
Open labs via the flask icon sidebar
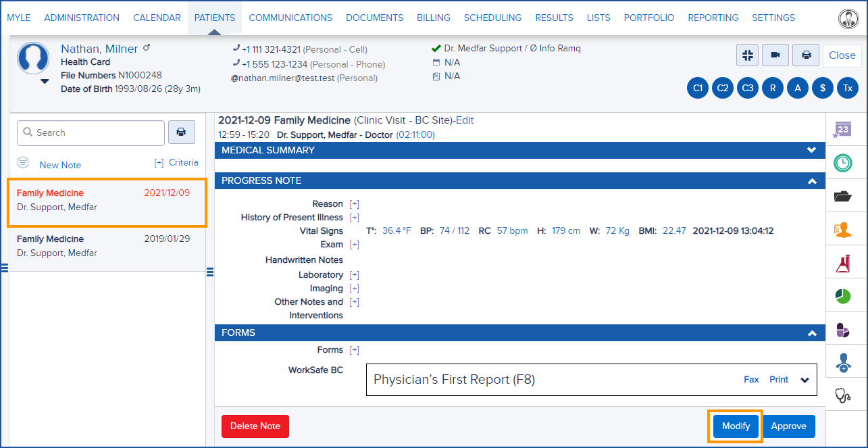coord(843,262)
